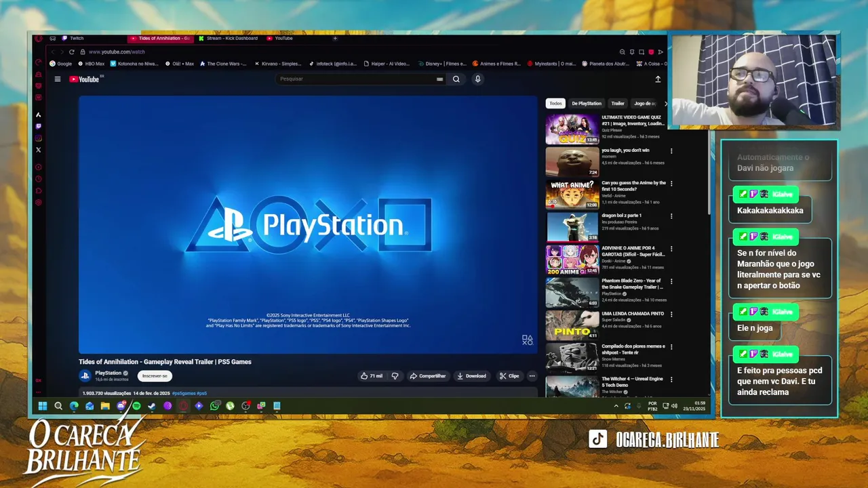Go to YouTube home via logo

[85, 79]
